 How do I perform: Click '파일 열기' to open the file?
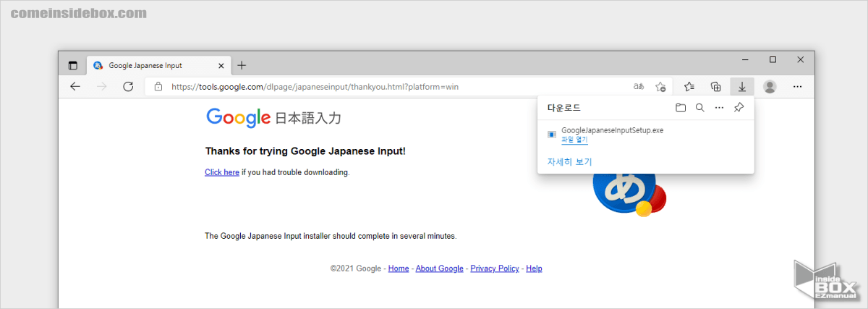coord(574,140)
